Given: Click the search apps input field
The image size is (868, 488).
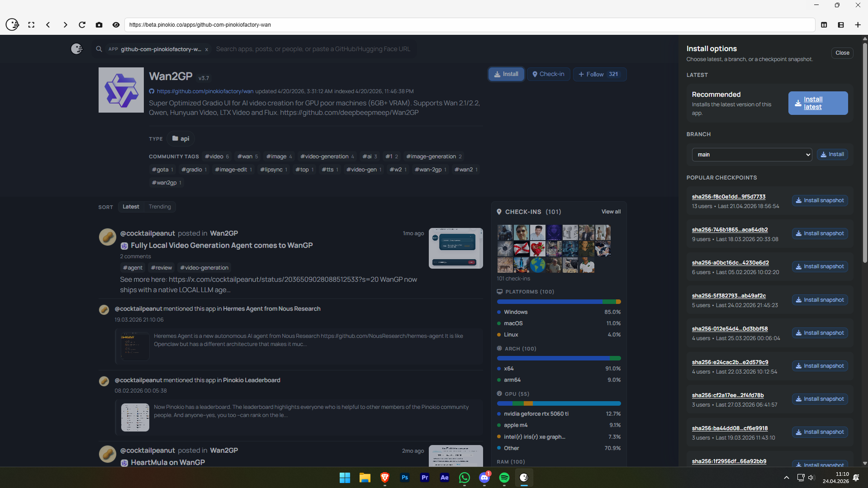Looking at the screenshot, I should pyautogui.click(x=313, y=49).
